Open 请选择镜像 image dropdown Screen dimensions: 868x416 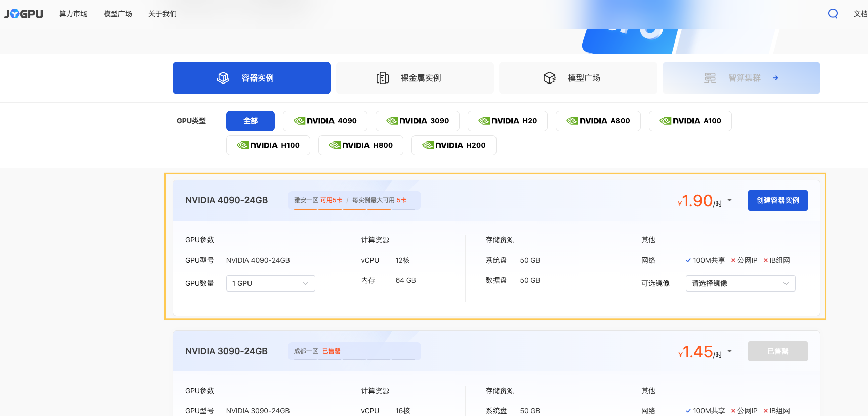740,283
